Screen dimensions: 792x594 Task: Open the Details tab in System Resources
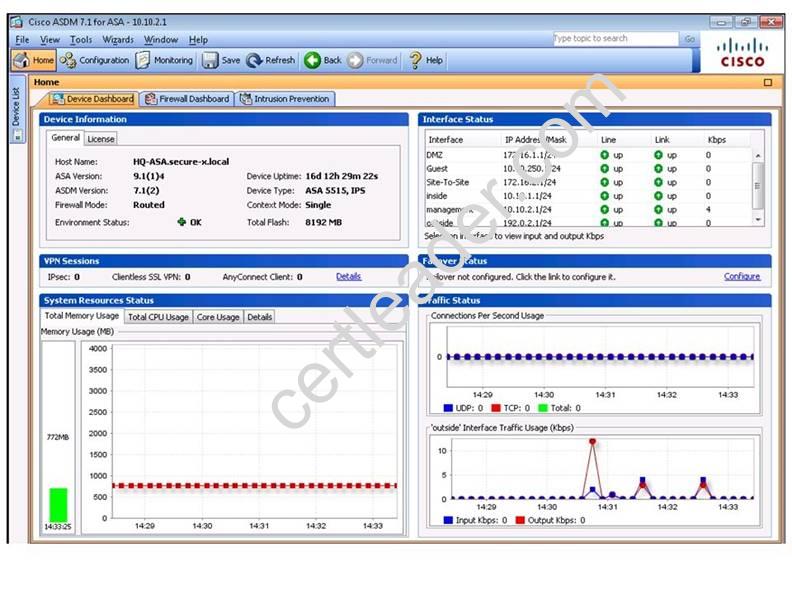pos(260,317)
